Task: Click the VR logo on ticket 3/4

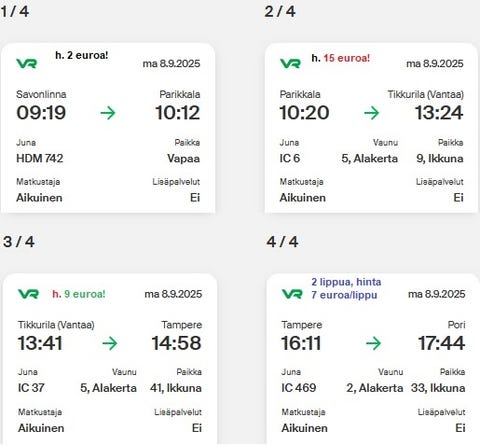Action: [28, 294]
